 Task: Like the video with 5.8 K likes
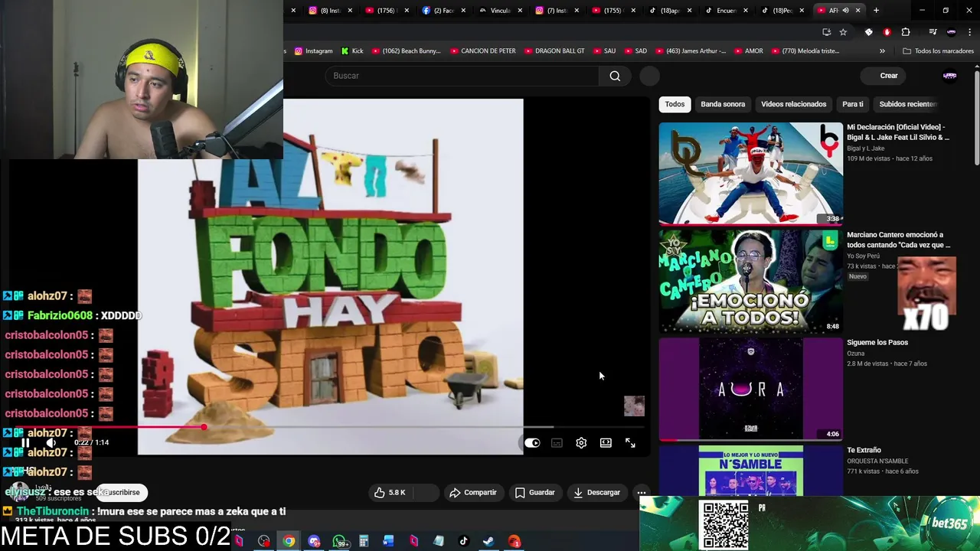pyautogui.click(x=390, y=492)
